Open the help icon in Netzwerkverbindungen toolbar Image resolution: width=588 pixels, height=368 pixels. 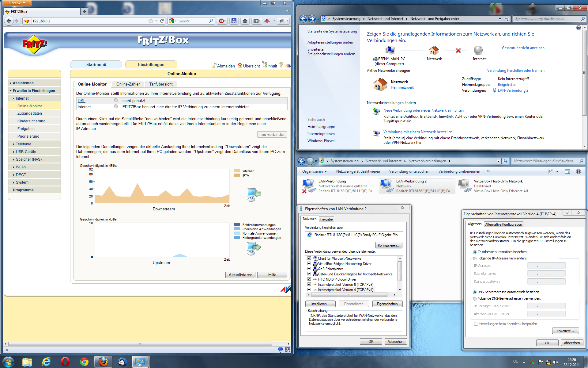click(578, 171)
